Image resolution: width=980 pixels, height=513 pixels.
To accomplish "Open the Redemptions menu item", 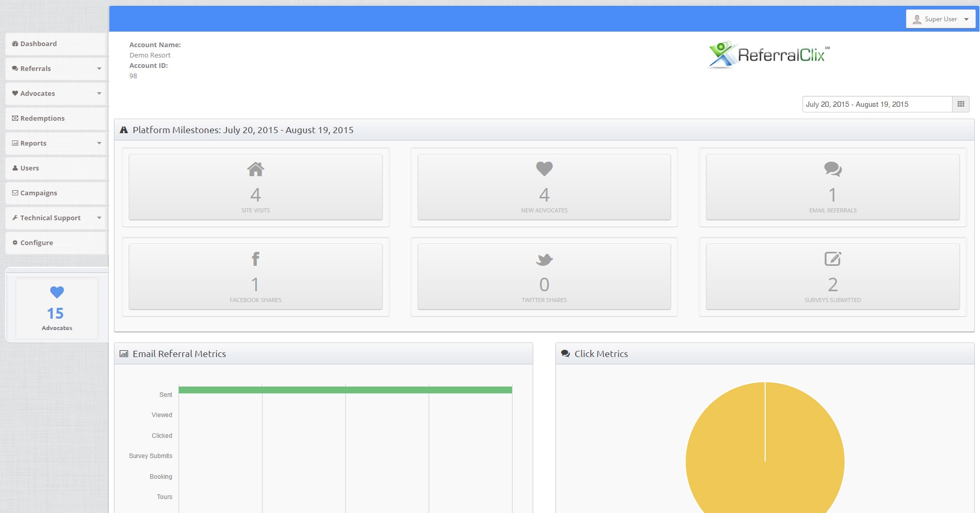I will (56, 119).
